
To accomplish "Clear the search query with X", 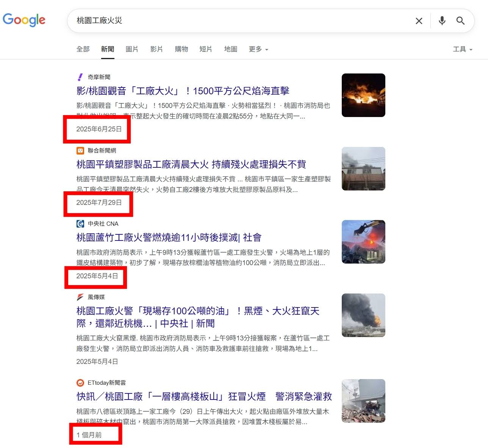I will (419, 21).
